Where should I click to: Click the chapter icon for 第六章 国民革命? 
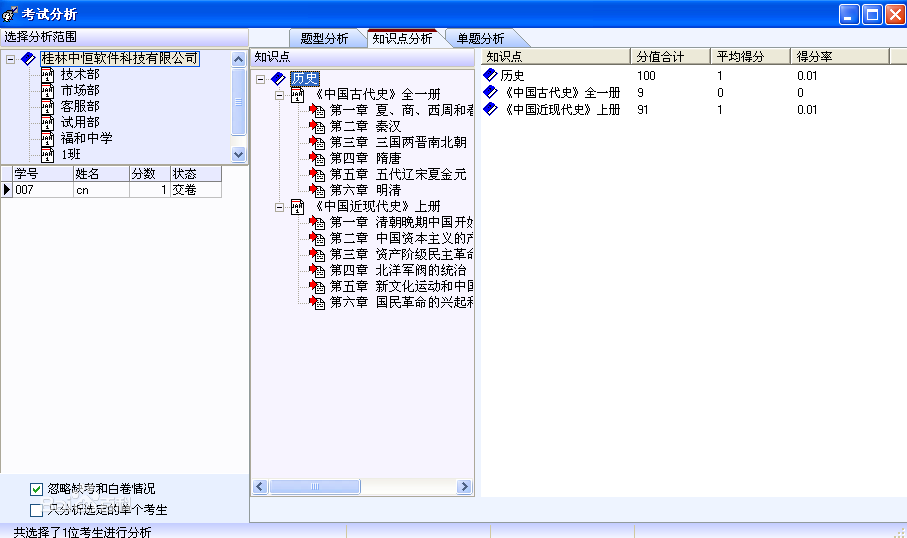(x=317, y=303)
